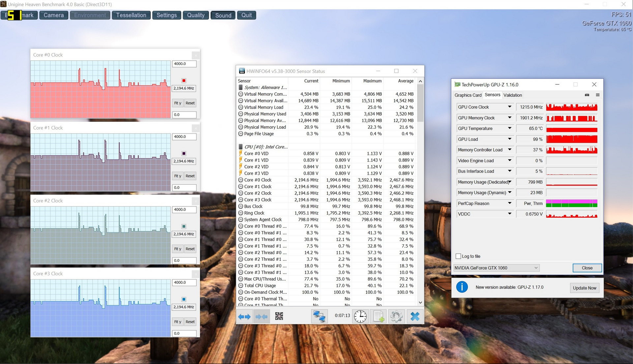The width and height of the screenshot is (633, 364).
Task: Open the Quality menu
Action: click(196, 15)
